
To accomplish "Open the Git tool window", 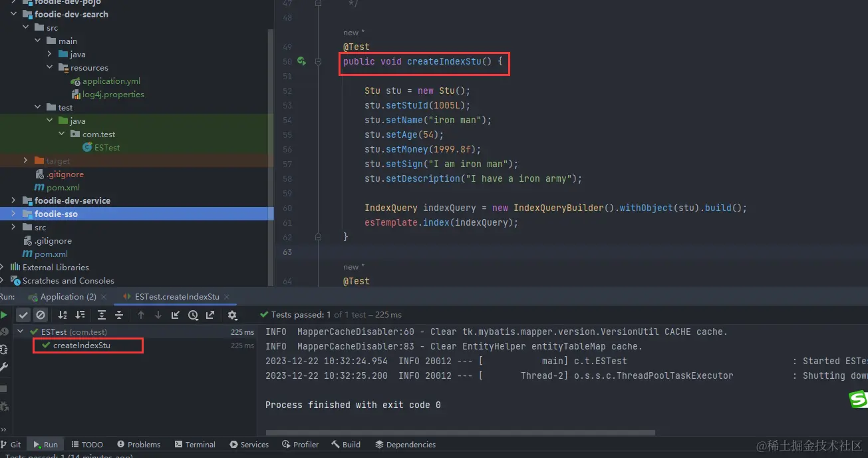I will [11, 444].
